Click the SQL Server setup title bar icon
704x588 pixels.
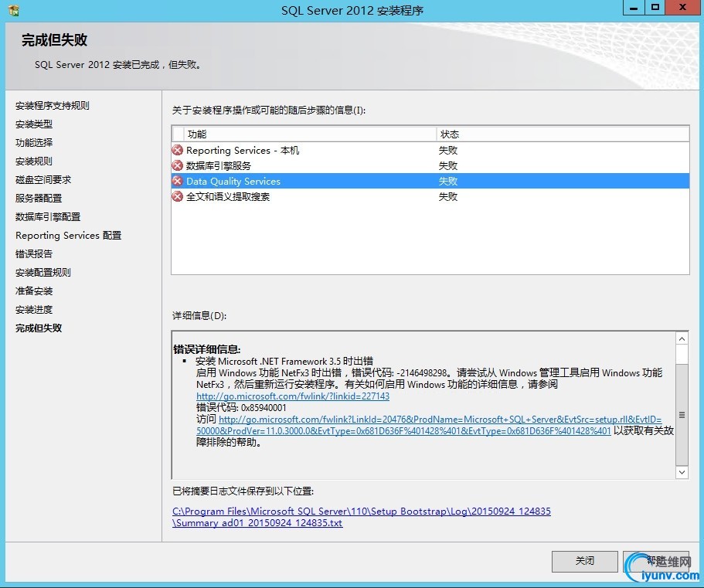pos(14,10)
